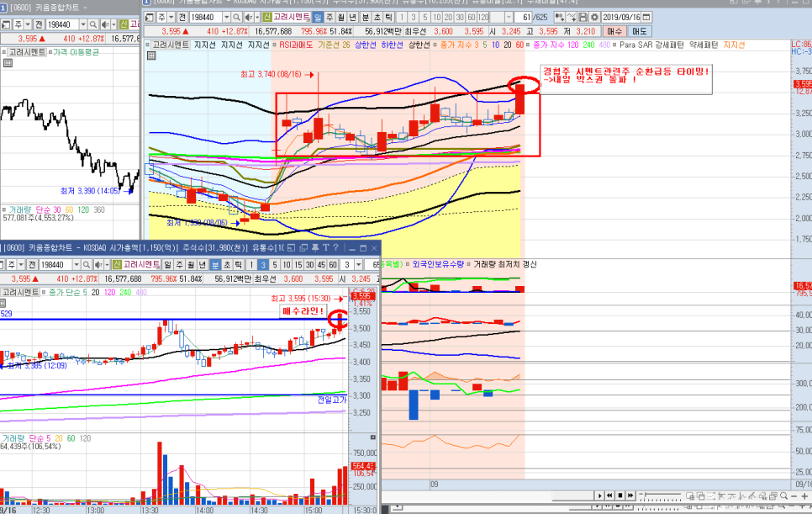Select the 초 (second) period in the minute chart window
This screenshot has height=514, width=812.
tap(227, 264)
